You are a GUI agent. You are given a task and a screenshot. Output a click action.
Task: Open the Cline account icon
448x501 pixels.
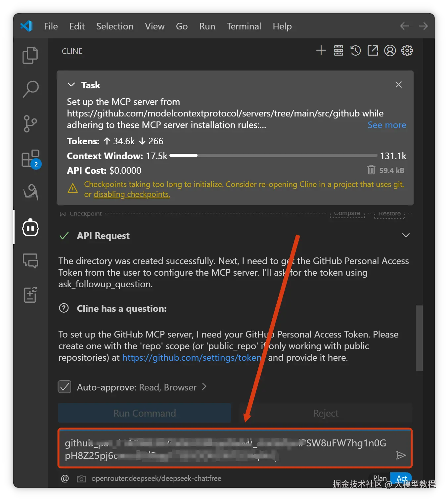click(390, 51)
